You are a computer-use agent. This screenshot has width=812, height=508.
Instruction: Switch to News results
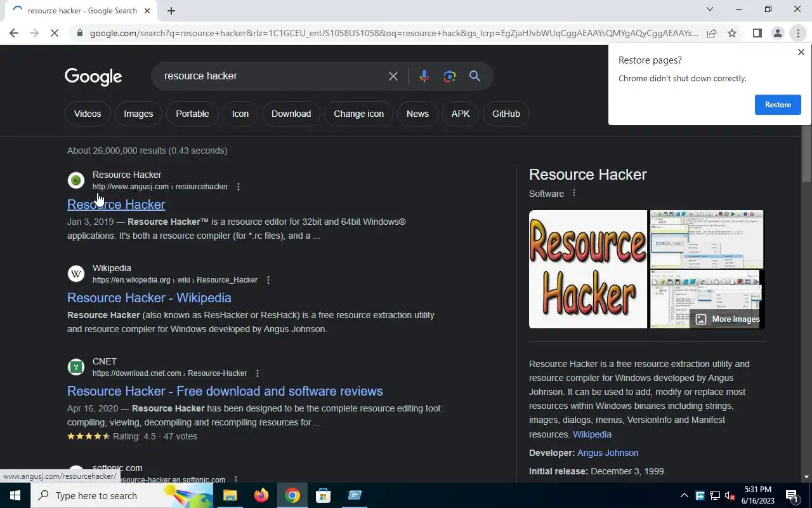[x=417, y=114]
